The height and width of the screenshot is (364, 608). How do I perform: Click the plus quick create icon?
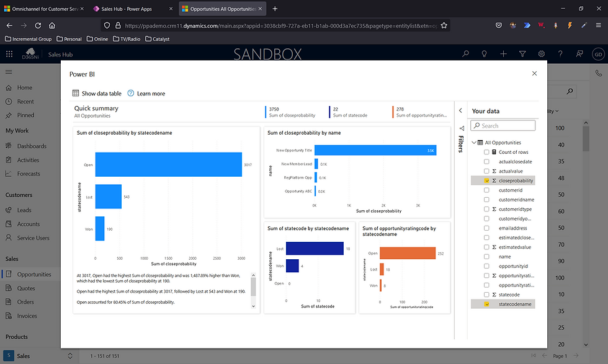(503, 54)
